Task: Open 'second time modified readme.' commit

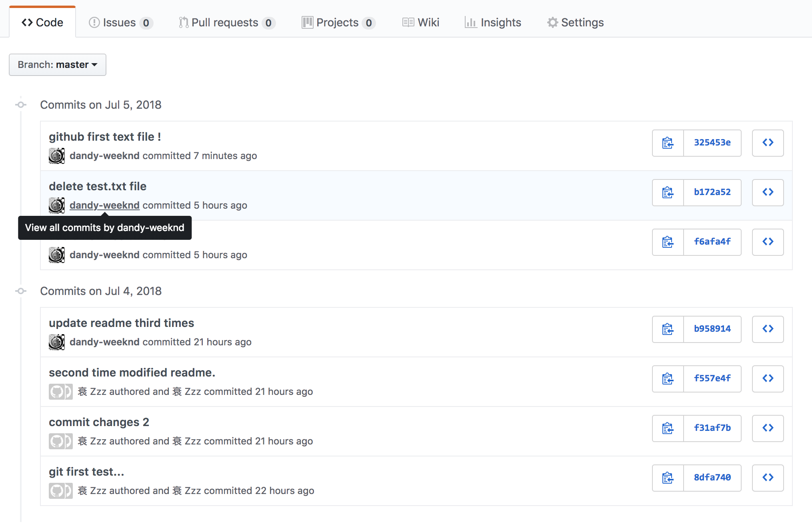Action: (x=132, y=373)
